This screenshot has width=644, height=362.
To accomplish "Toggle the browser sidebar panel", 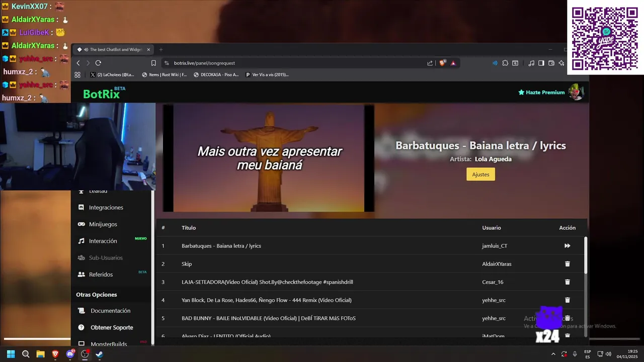I will [x=541, y=63].
